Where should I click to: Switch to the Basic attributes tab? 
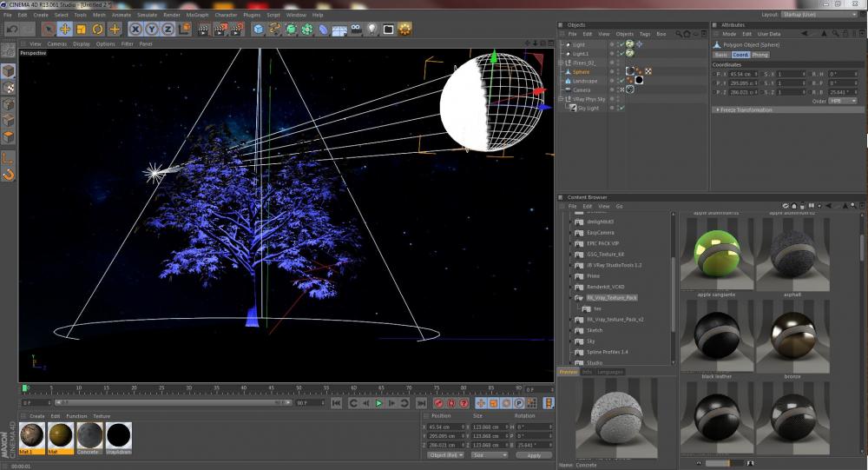(720, 55)
